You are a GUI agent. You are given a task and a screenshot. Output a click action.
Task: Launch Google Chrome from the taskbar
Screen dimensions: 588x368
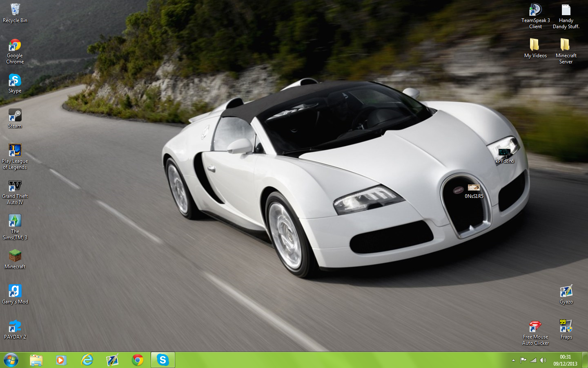point(138,360)
